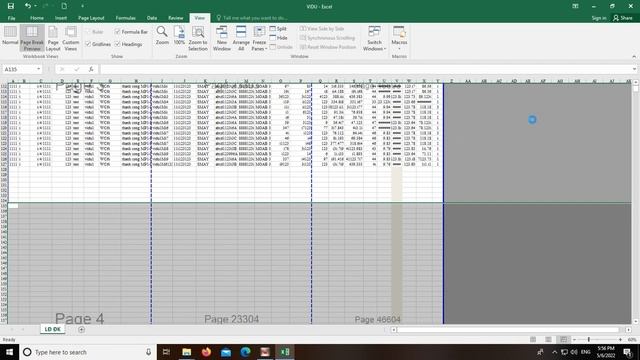The width and height of the screenshot is (640, 360).
Task: Click Arrange All windows
Action: pos(241,38)
